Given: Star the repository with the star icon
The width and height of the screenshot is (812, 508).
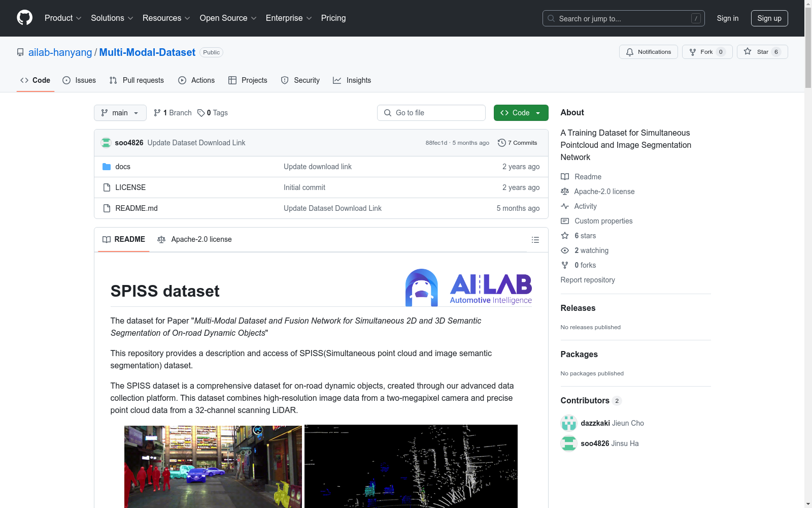Looking at the screenshot, I should pyautogui.click(x=748, y=51).
